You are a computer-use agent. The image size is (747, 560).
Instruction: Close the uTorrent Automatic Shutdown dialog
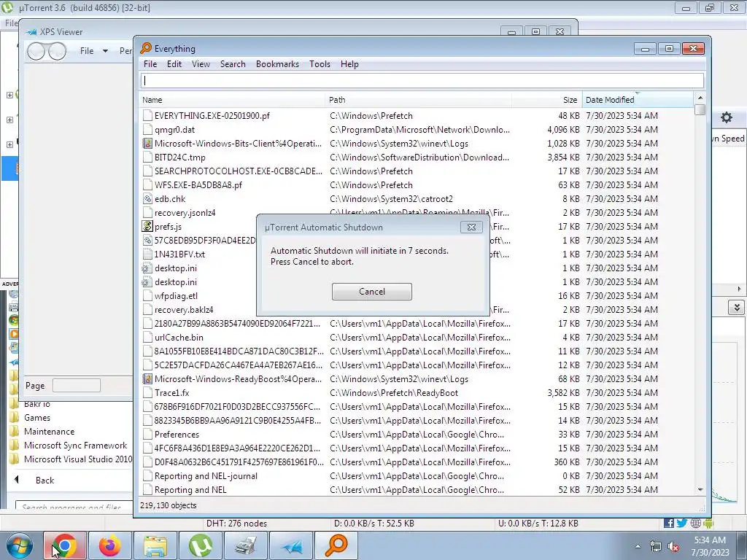tap(471, 227)
